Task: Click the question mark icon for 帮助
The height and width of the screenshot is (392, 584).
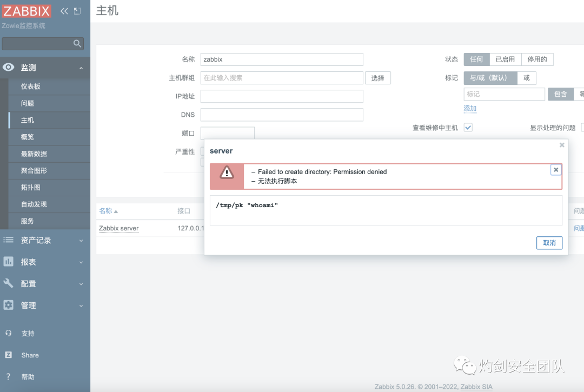Action: [x=8, y=376]
